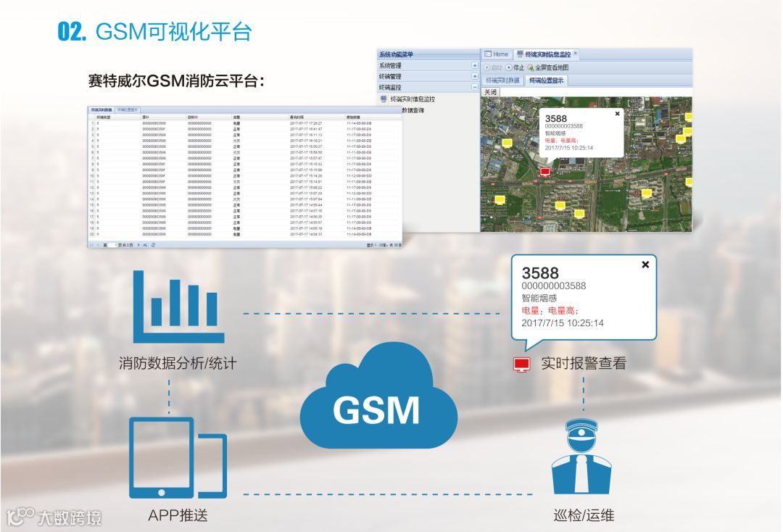Click the 02. GSM可视化平台 slide title
This screenshot has height=532, width=783.
point(155,31)
